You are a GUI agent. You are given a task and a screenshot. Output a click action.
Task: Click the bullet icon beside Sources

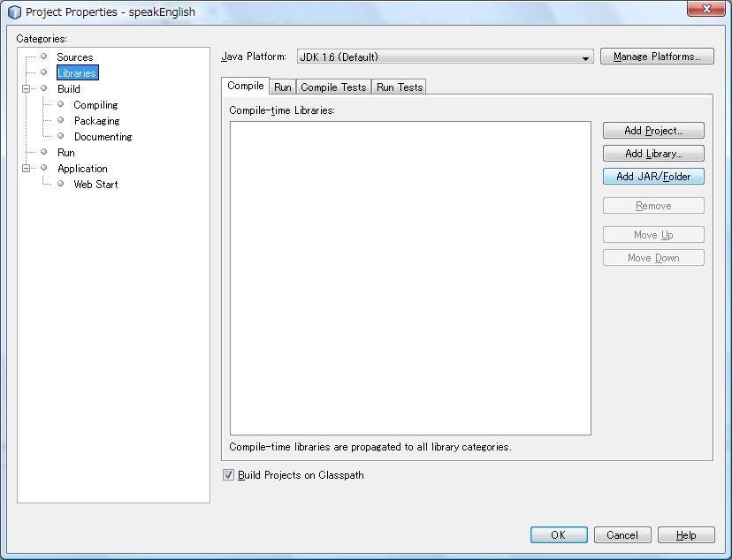point(43,57)
